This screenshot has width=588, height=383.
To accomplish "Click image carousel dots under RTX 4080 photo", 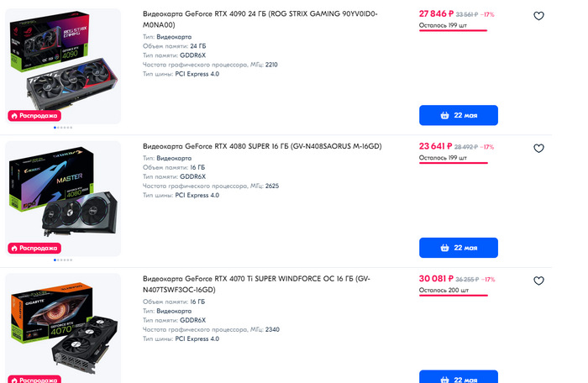I will (x=63, y=260).
